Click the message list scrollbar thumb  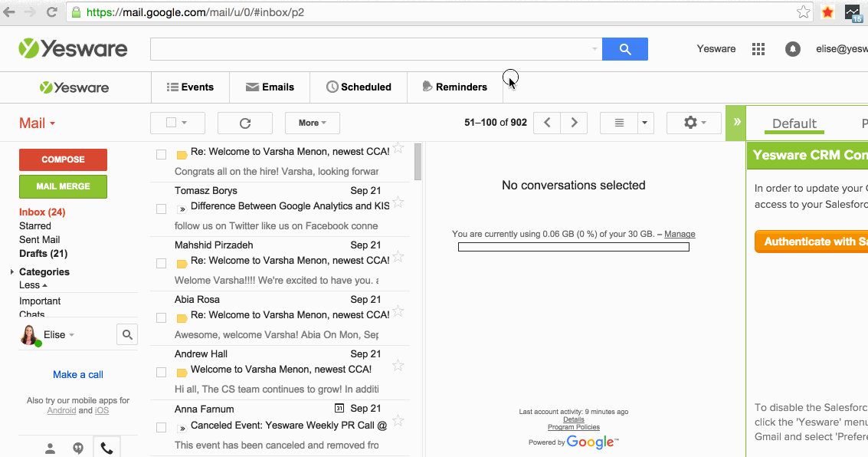click(418, 162)
